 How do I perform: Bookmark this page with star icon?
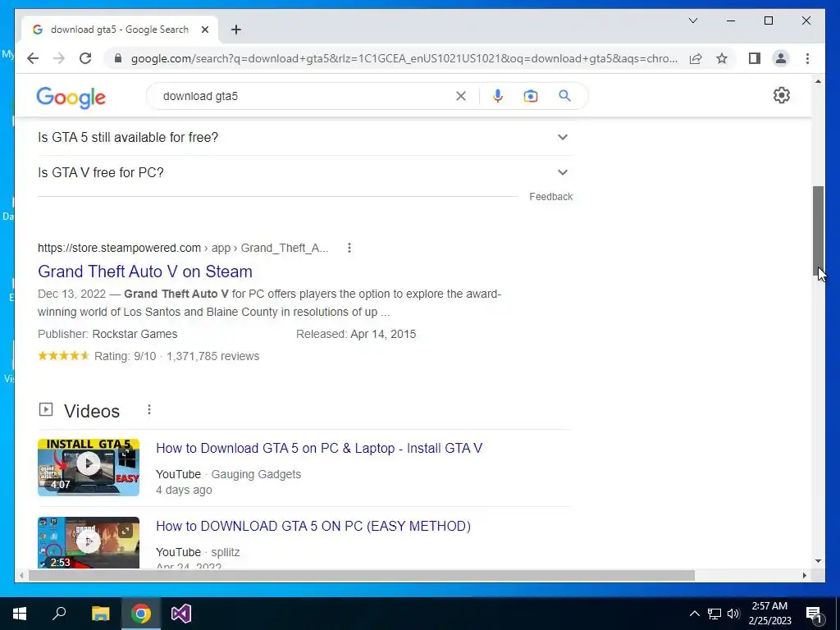click(x=722, y=58)
